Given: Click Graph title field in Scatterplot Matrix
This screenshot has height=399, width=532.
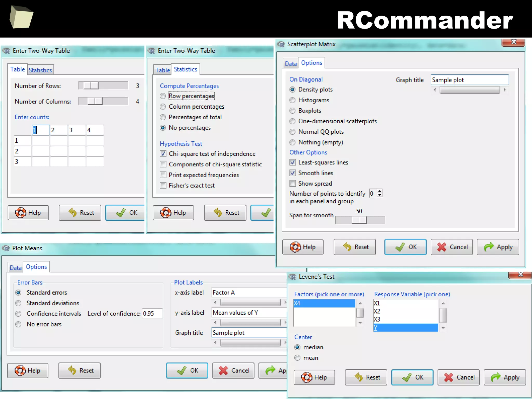Looking at the screenshot, I should point(469,80).
